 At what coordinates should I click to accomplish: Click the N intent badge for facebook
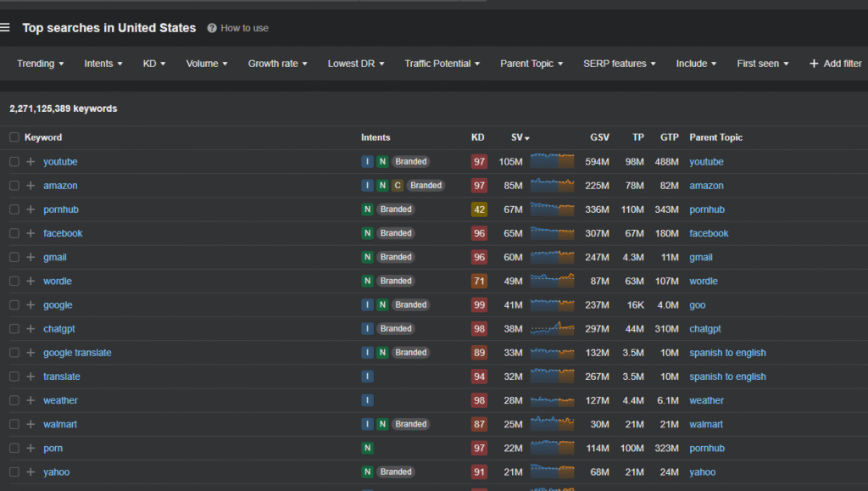point(367,233)
